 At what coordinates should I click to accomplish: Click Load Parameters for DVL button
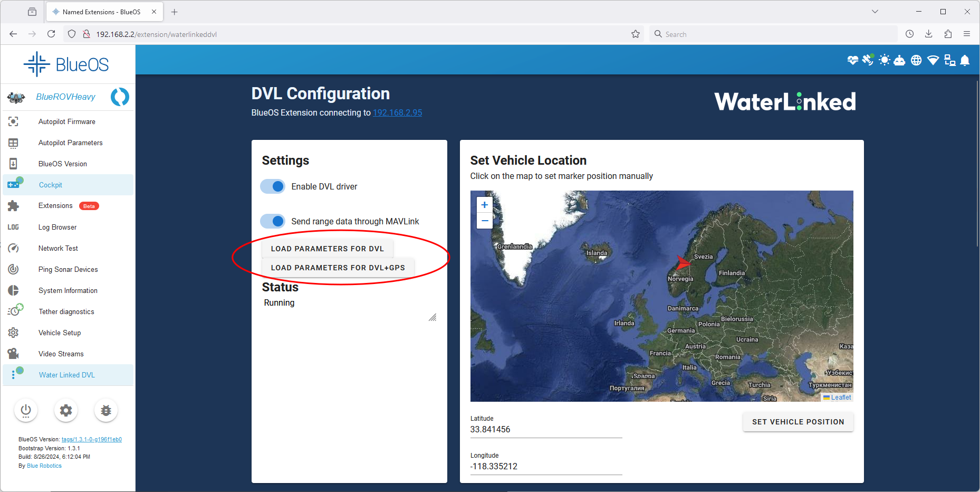pyautogui.click(x=328, y=249)
